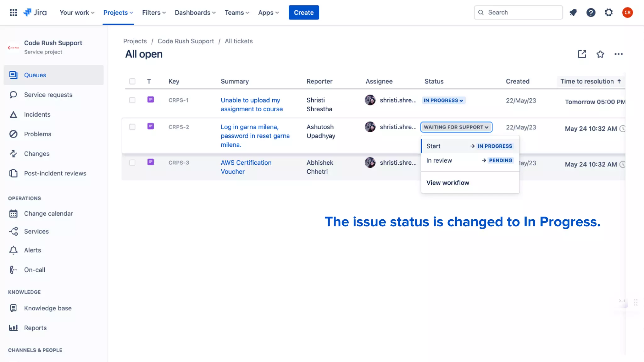Viewport: 644px width, 362px height.
Task: Open Code Rush Support breadcrumb link
Action: (x=186, y=41)
